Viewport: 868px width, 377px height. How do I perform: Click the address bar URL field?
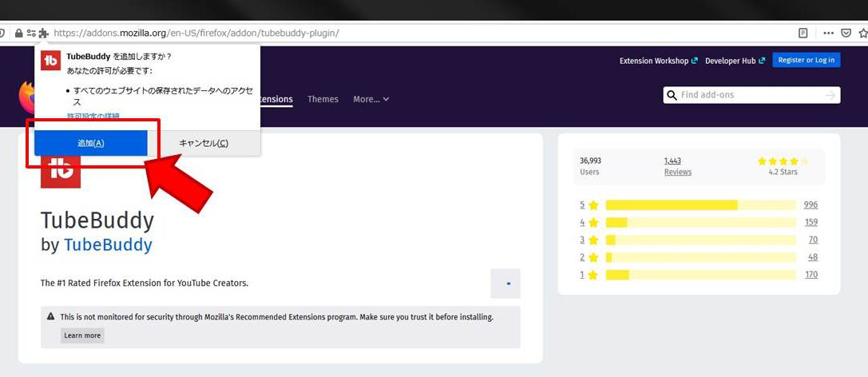196,34
